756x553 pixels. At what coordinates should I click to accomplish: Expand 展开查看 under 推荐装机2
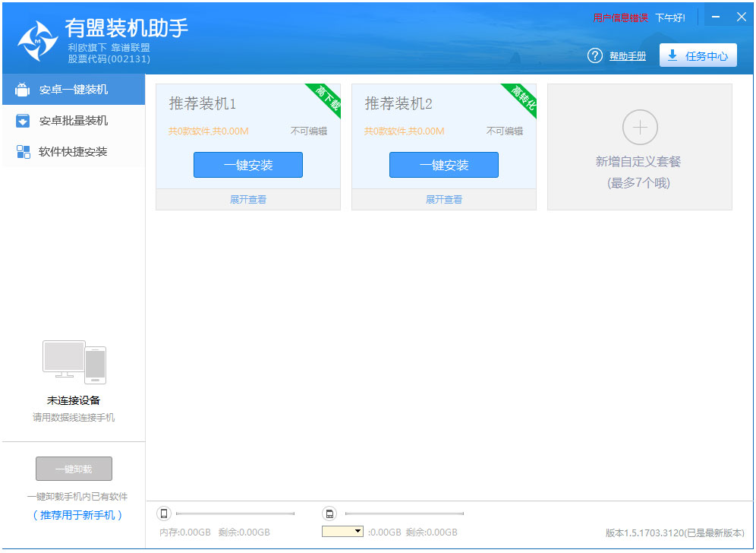click(x=444, y=200)
